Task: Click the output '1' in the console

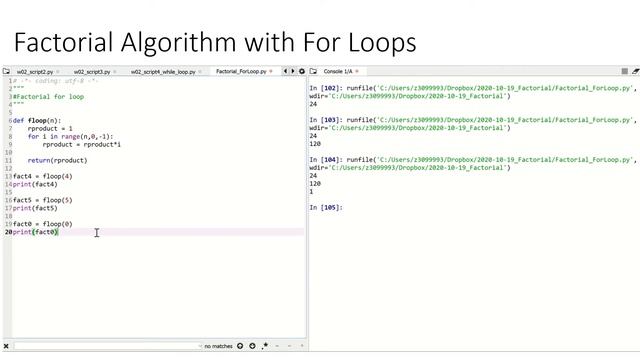Action: pyautogui.click(x=311, y=191)
